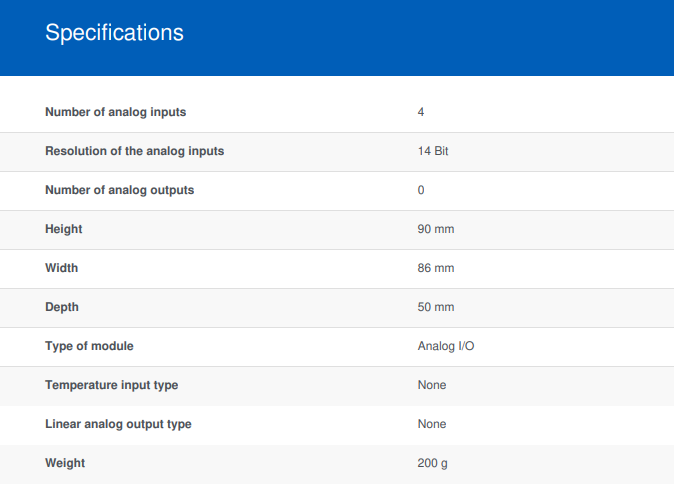Viewport: 674px width, 489px height.
Task: Select the Width row label
Action: [x=61, y=268]
